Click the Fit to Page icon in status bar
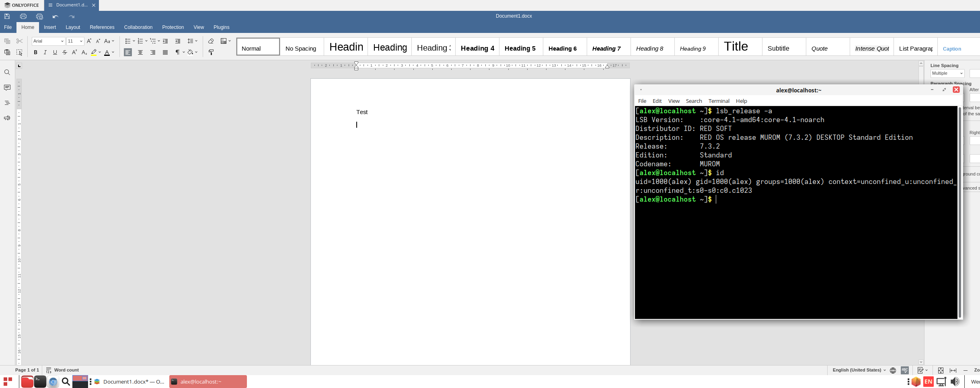 941,370
